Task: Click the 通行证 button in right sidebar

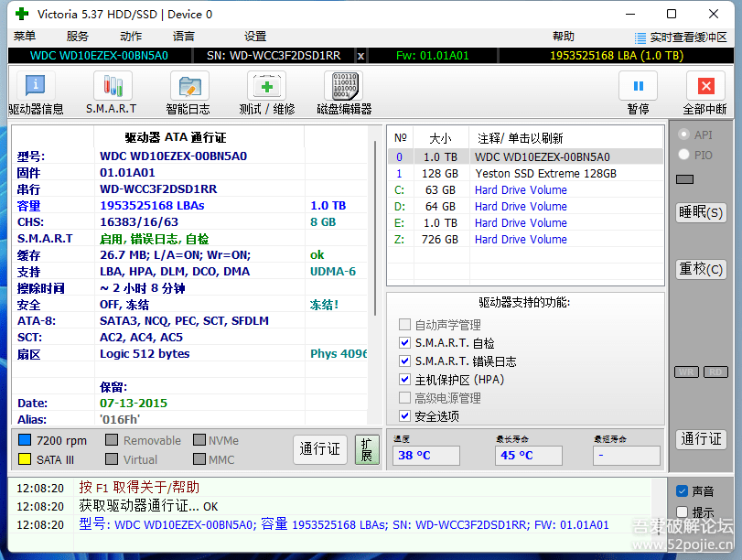Action: point(701,439)
